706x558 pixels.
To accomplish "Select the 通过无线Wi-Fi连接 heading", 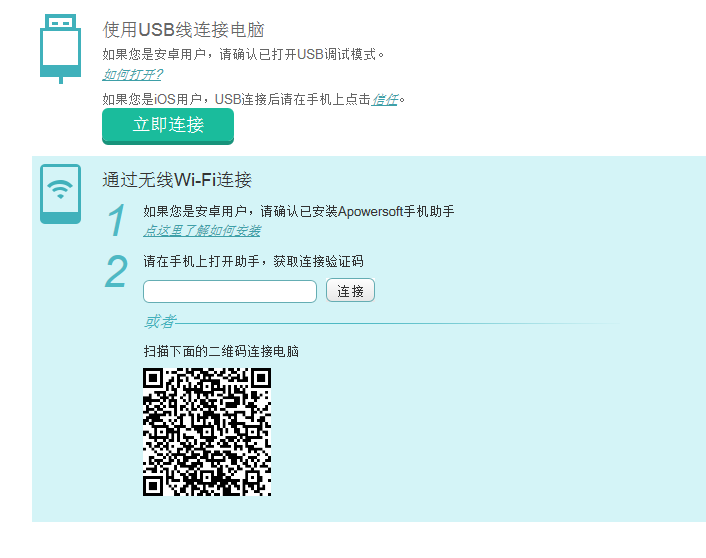I will point(177,180).
